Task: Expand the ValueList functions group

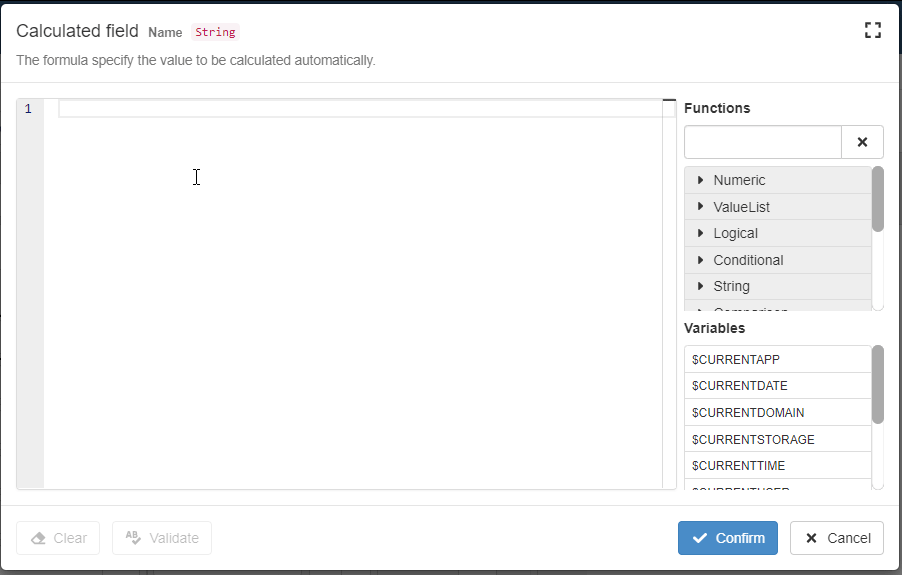Action: (x=741, y=207)
